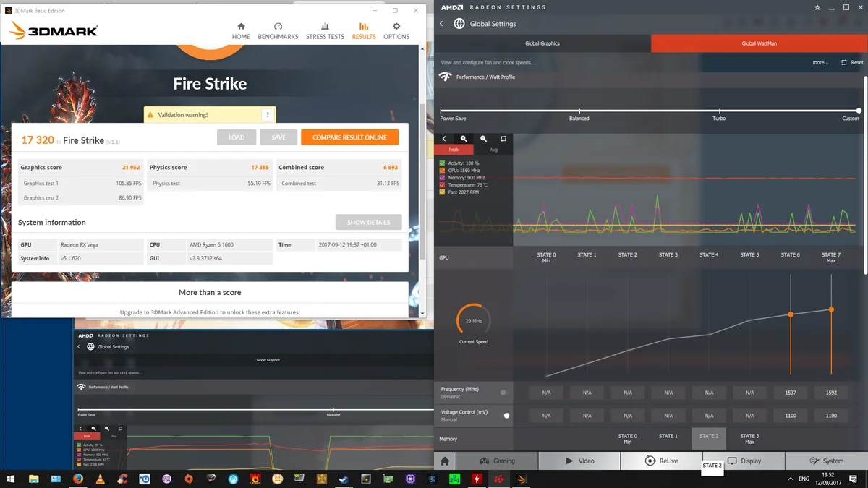Go to 3DMark Home
This screenshot has height=488, width=868.
pyautogui.click(x=241, y=31)
